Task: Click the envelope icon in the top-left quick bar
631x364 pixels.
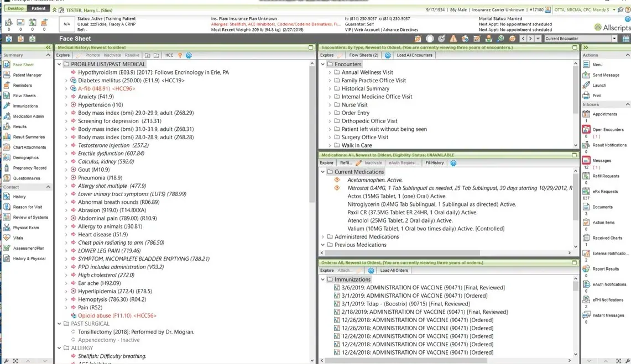Action: coord(20,23)
